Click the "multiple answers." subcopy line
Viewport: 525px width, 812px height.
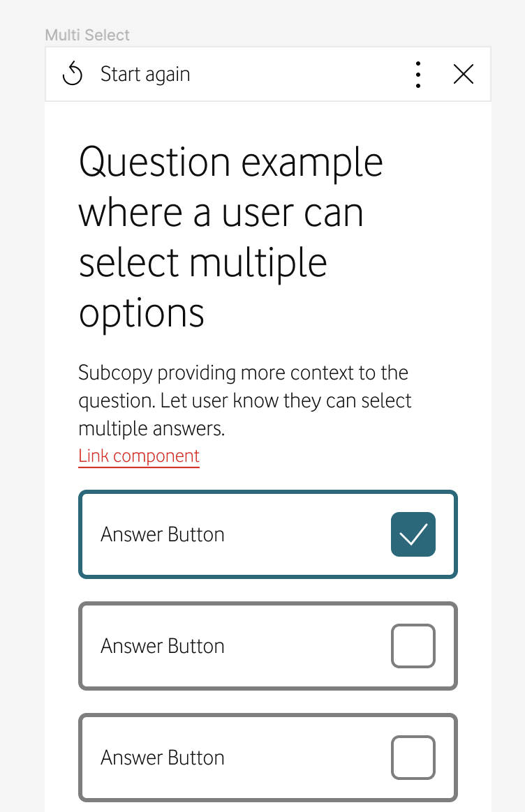pos(151,428)
